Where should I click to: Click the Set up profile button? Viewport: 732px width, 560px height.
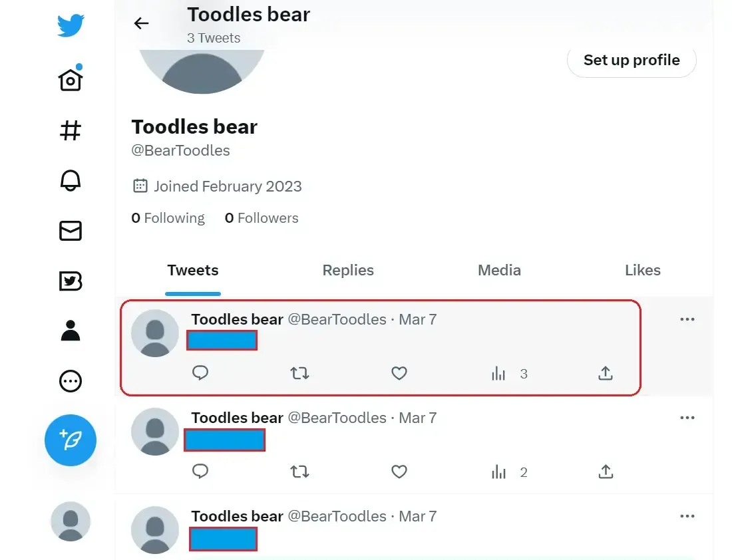[x=632, y=61]
